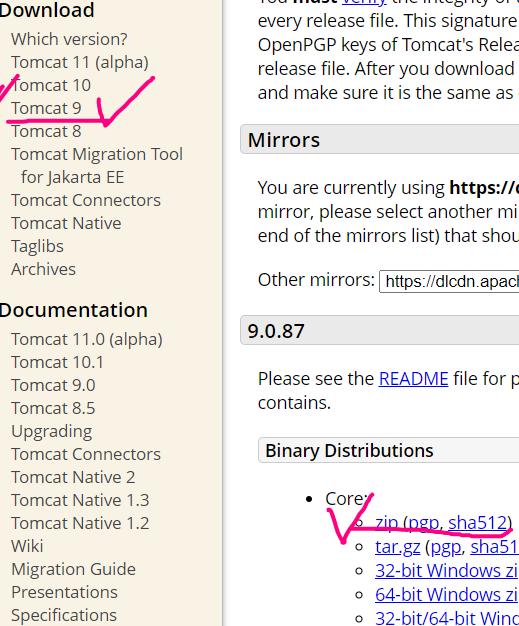
Task: Open the Upgrading documentation link
Action: (x=52, y=431)
